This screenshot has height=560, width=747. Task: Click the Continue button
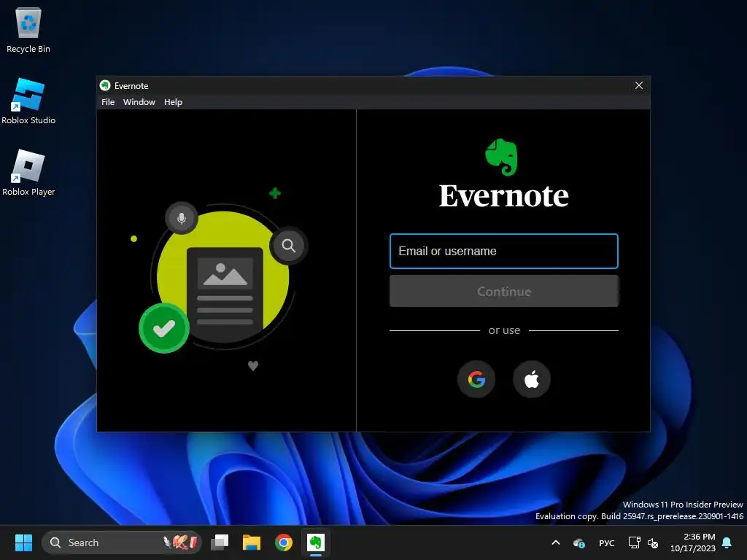coord(503,291)
